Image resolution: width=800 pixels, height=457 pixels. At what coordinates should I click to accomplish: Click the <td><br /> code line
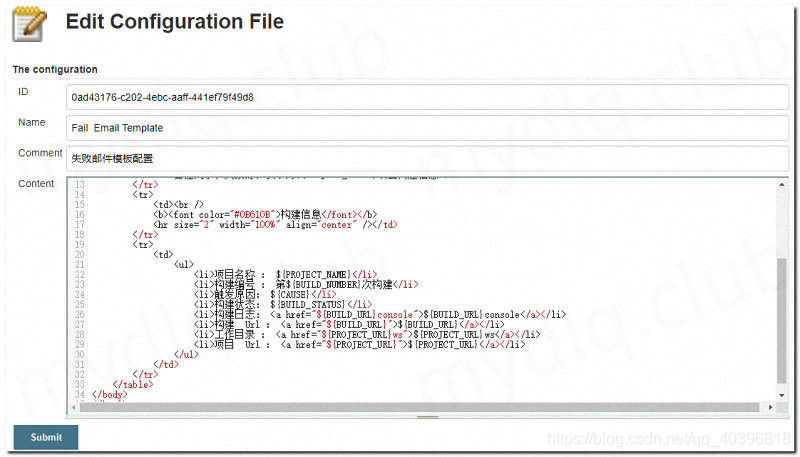click(x=178, y=205)
